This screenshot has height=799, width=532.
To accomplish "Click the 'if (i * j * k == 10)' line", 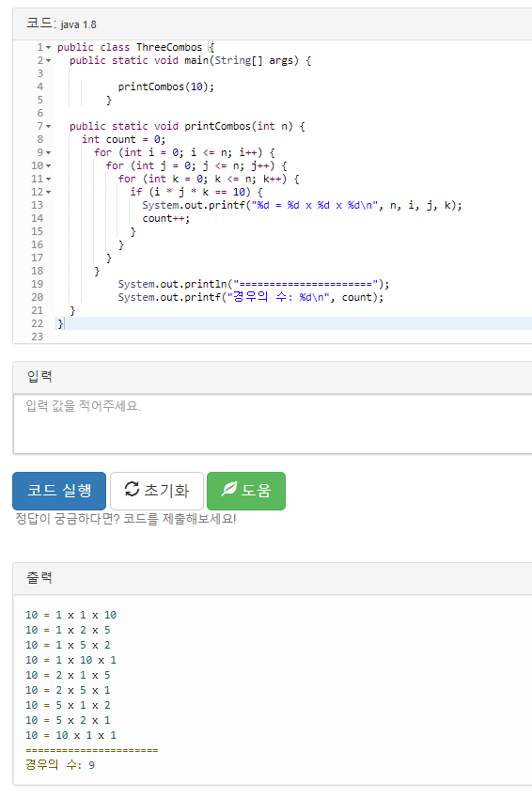I will click(196, 192).
